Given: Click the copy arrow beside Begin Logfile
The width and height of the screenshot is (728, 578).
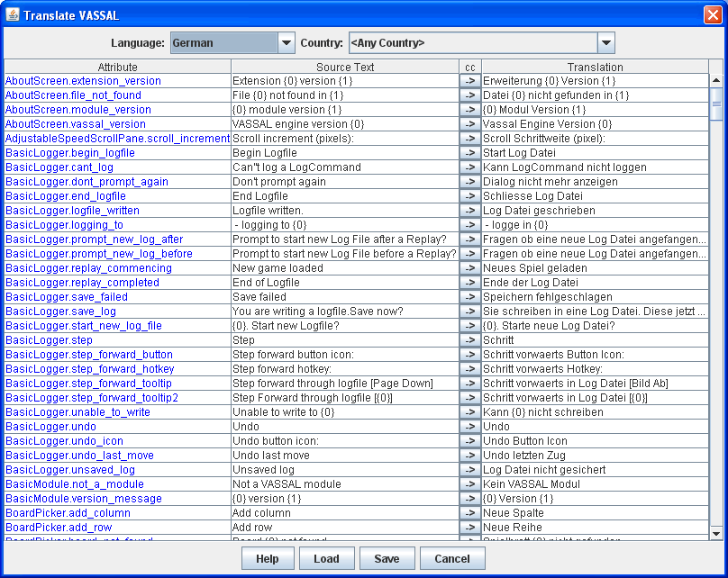Looking at the screenshot, I should [x=469, y=153].
